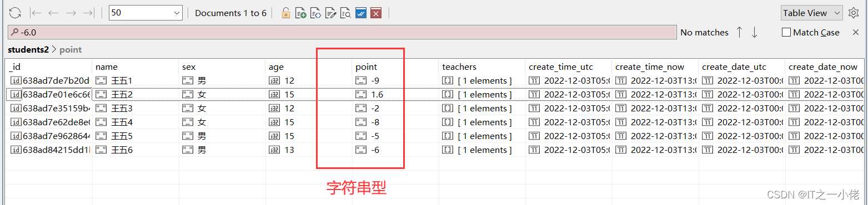Open the page size 50 dropdown

click(146, 13)
